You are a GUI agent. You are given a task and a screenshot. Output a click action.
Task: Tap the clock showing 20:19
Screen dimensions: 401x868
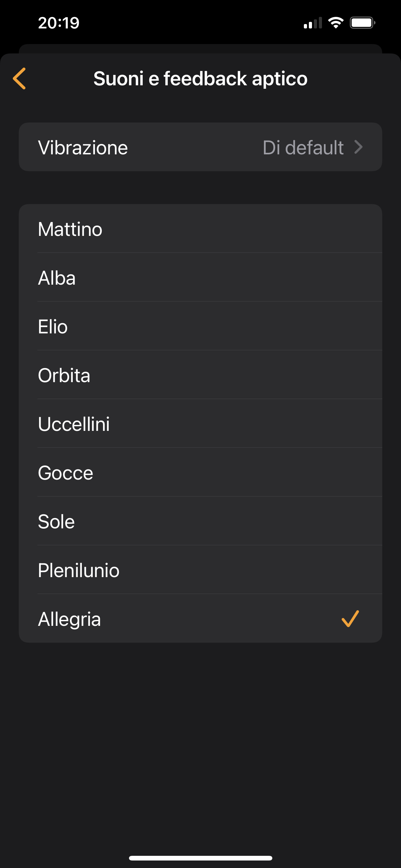coord(59,23)
